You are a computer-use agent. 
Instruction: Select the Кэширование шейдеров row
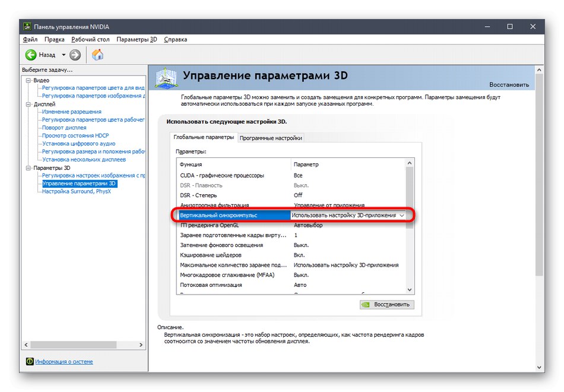coord(291,255)
